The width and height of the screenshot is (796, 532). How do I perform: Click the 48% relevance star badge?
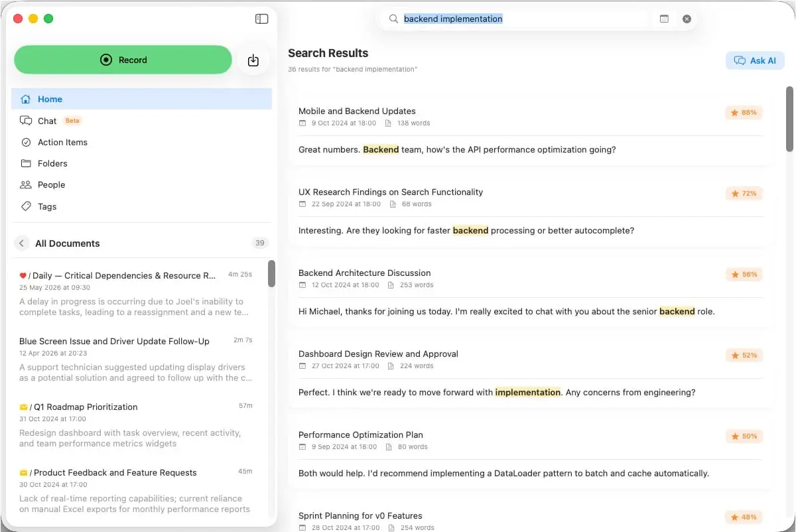(x=744, y=517)
